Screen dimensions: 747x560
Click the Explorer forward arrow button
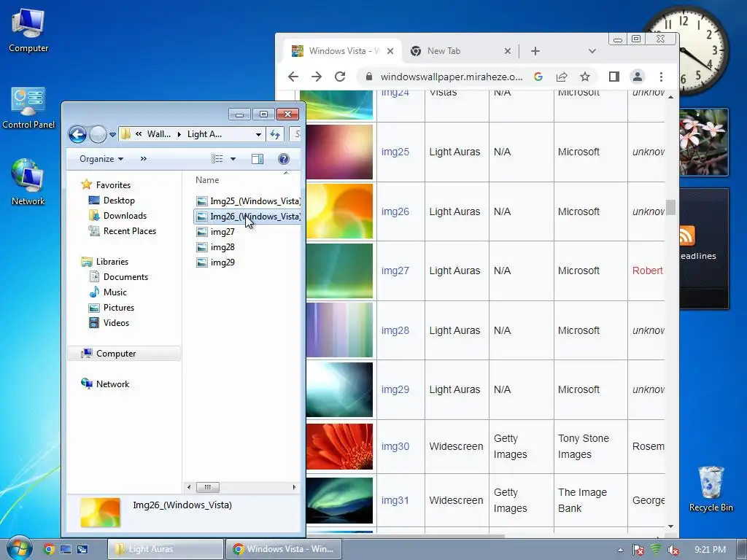click(x=98, y=134)
